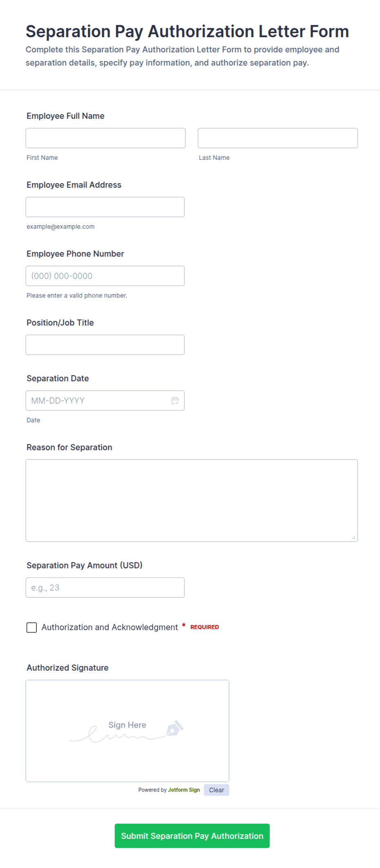Viewport: 380px width, 868px height.
Task: Click the textarea resize handle corner
Action: 353,537
